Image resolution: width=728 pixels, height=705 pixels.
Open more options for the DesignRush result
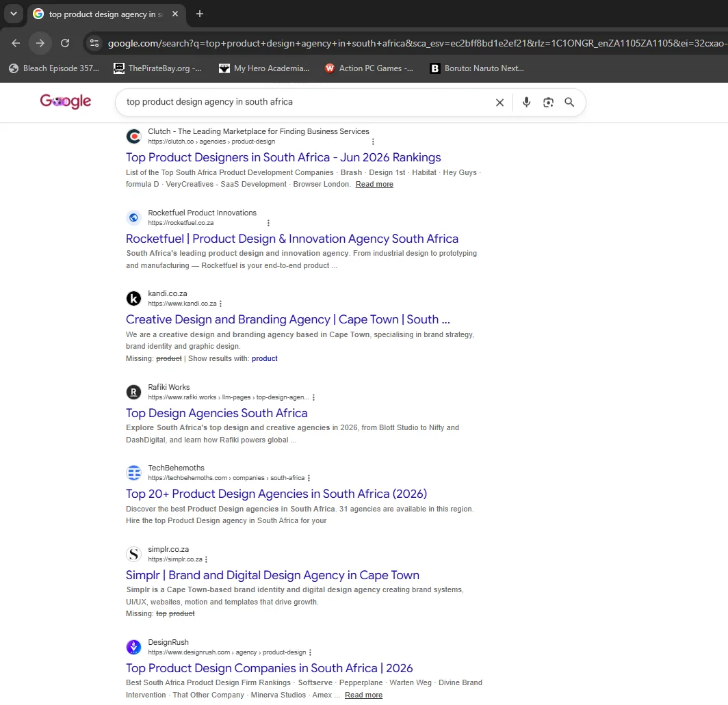click(310, 653)
